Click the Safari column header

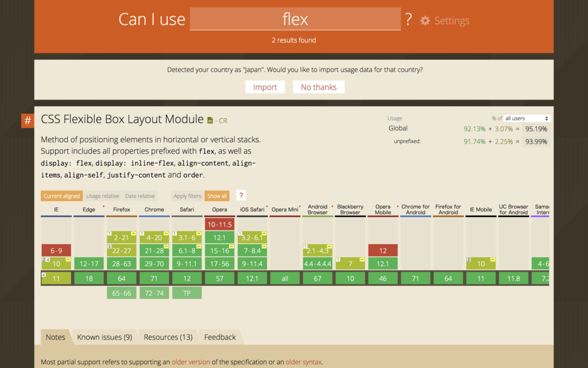tap(187, 209)
